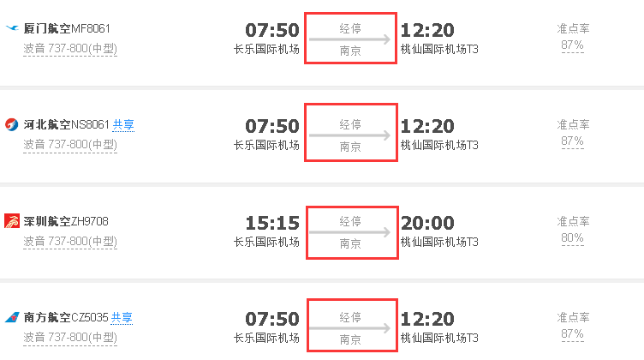
Task: Click the 经停 南京 stopover box for ZH9708
Action: [x=350, y=232]
